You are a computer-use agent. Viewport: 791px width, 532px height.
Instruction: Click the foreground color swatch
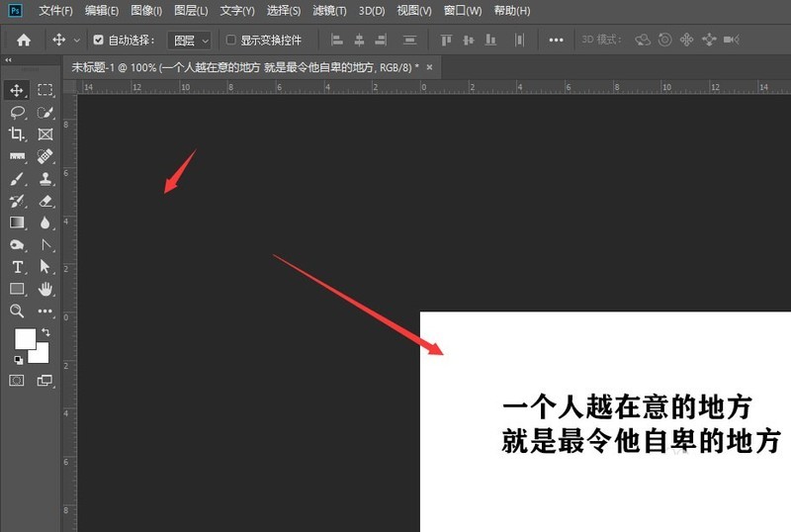click(25, 339)
